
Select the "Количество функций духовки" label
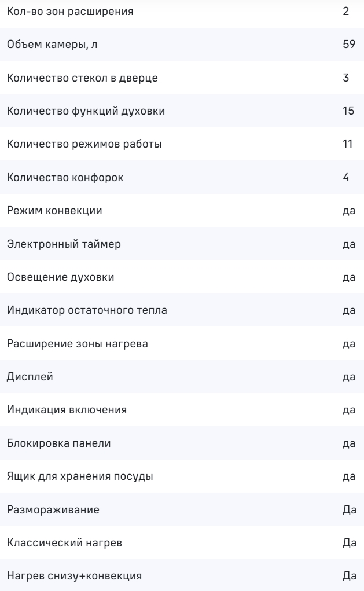click(86, 111)
